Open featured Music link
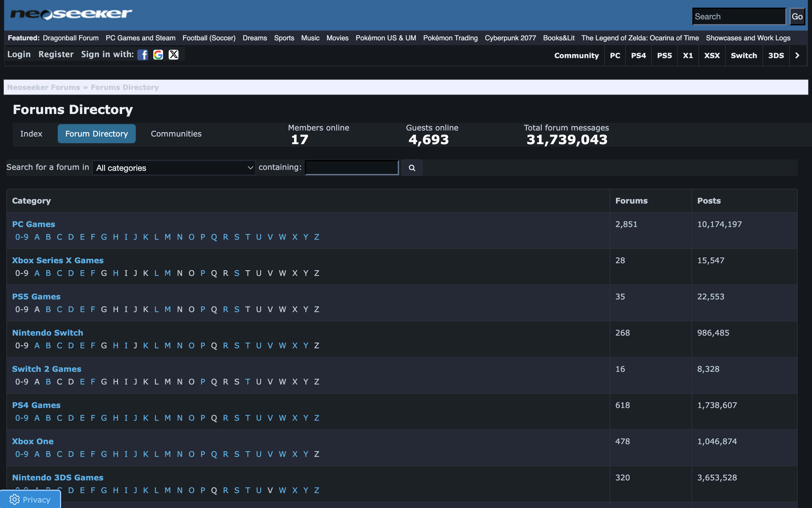The width and height of the screenshot is (812, 508). [x=311, y=38]
